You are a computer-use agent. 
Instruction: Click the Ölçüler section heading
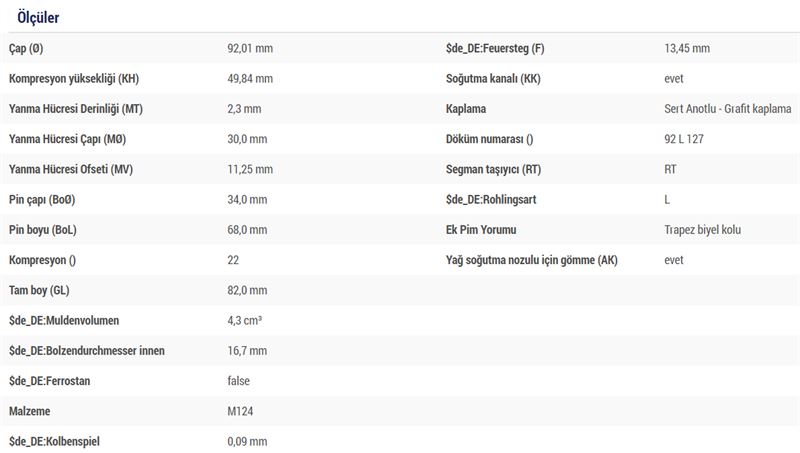tap(38, 17)
